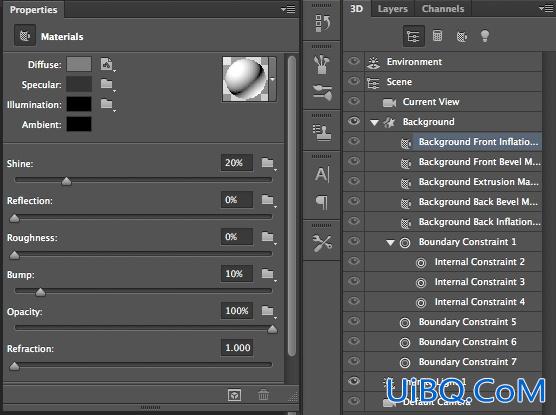Toggle eye for Background Front Inflation material
Image resolution: width=556 pixels, height=415 pixels.
[354, 141]
